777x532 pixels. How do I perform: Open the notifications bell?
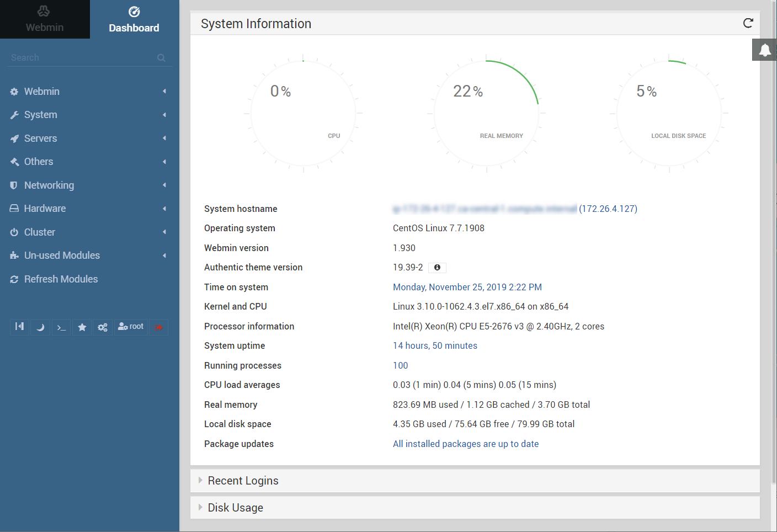765,50
